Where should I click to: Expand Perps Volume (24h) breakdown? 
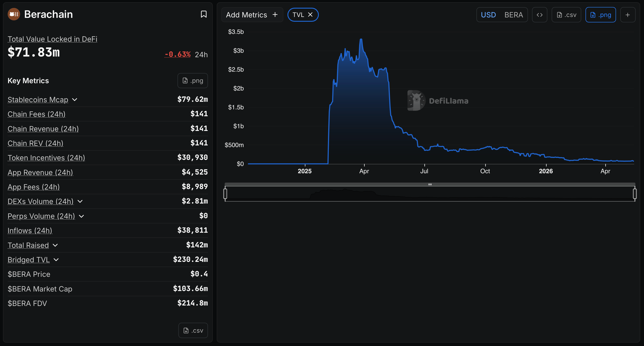(x=81, y=216)
